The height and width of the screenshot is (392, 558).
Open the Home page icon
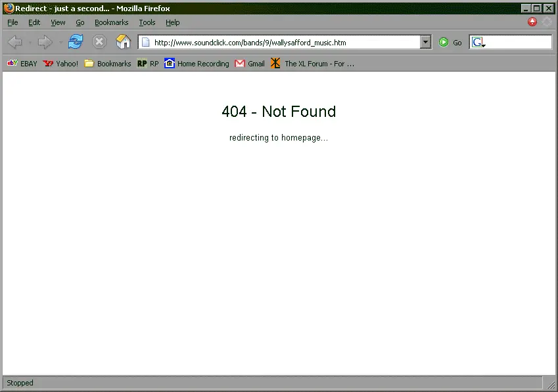coord(123,42)
